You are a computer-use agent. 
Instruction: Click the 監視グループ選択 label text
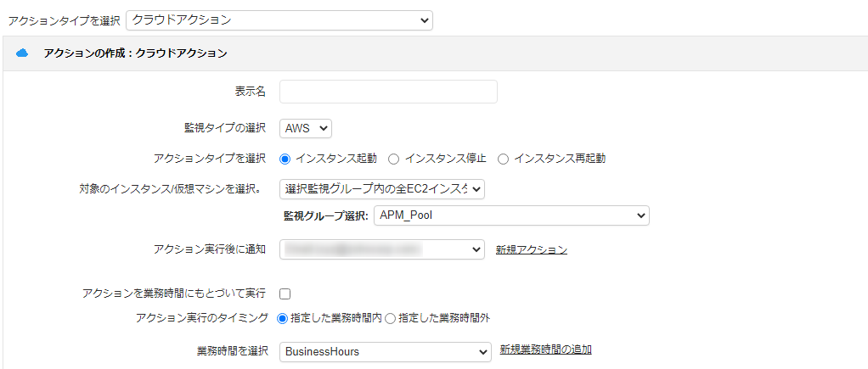point(325,216)
